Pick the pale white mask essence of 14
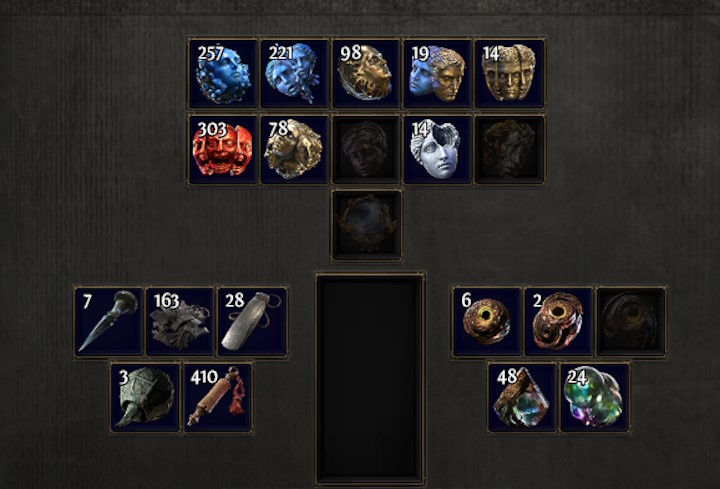 438,150
